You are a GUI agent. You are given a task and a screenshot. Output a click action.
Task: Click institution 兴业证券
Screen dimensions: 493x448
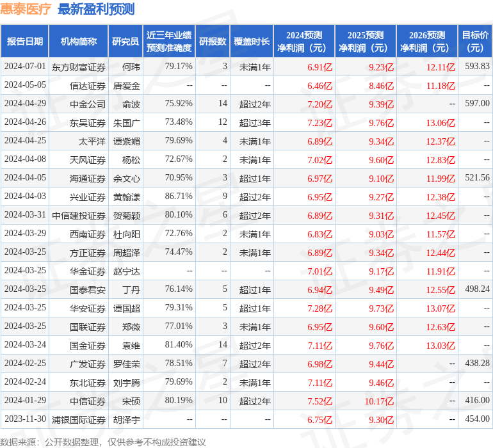click(88, 197)
